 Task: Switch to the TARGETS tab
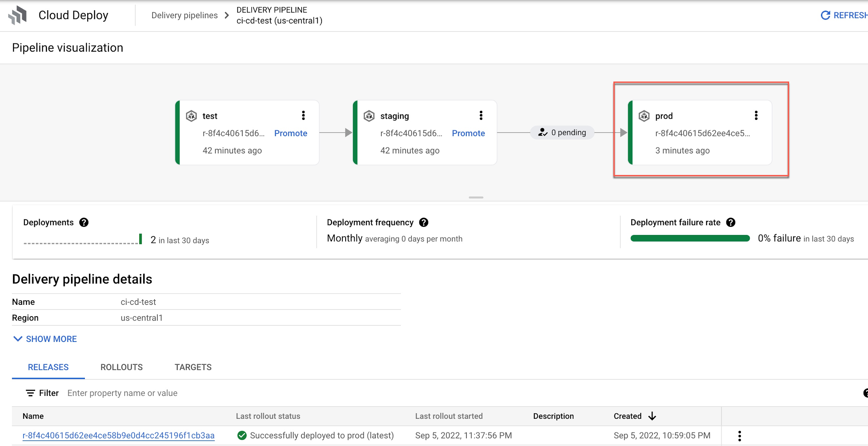click(x=193, y=367)
